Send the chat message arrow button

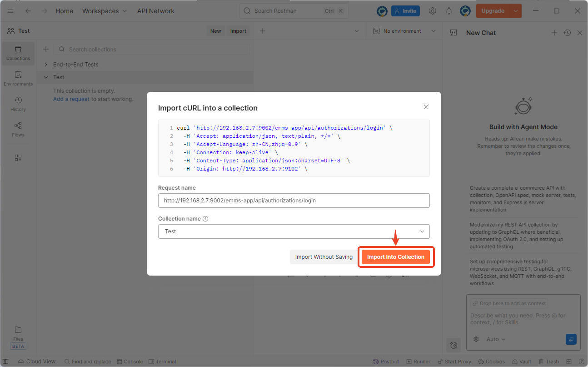571,339
